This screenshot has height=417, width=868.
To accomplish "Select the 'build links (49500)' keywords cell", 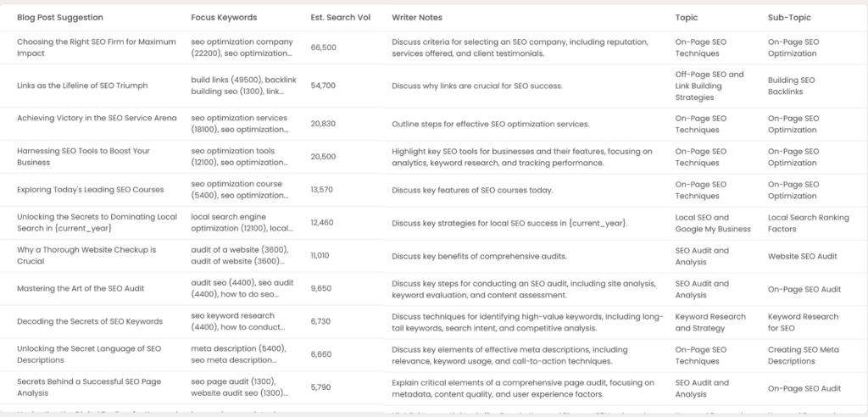I will pos(242,86).
